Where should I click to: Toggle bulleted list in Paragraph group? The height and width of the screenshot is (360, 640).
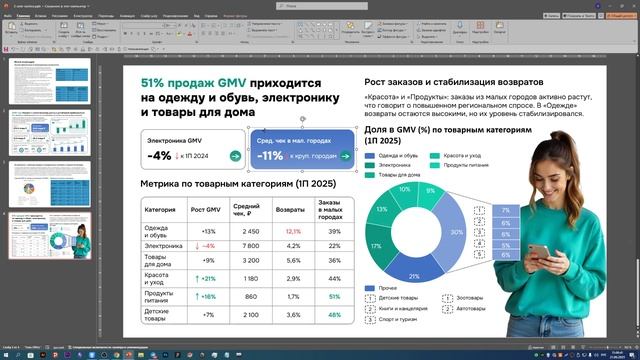coord(204,26)
